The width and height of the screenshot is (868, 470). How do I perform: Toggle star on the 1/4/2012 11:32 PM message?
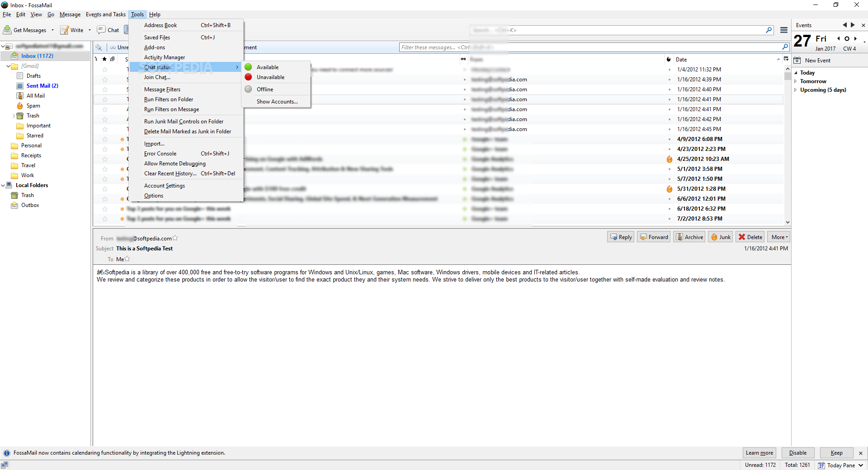coord(105,70)
